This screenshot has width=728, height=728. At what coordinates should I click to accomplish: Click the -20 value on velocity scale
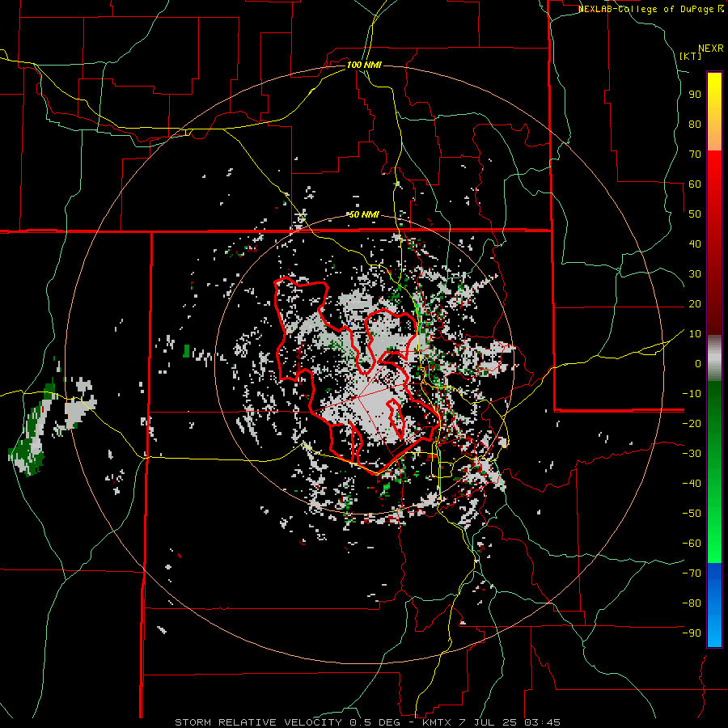point(692,424)
